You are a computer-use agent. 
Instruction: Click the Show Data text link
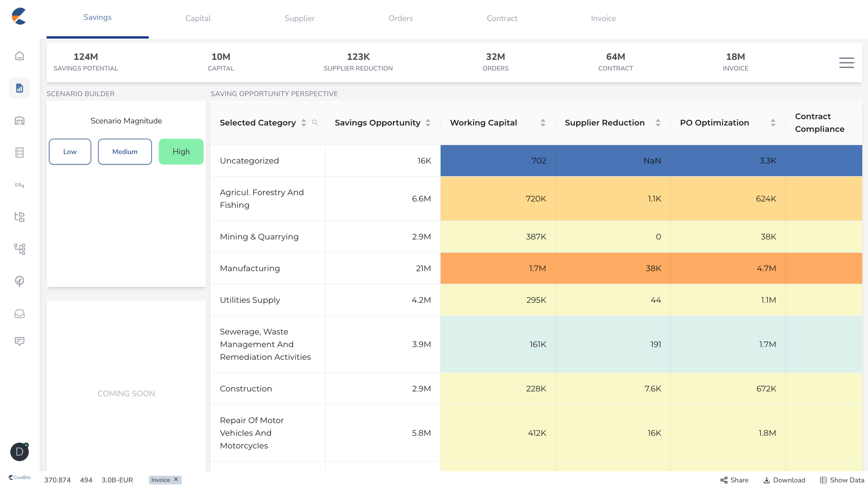pos(847,480)
